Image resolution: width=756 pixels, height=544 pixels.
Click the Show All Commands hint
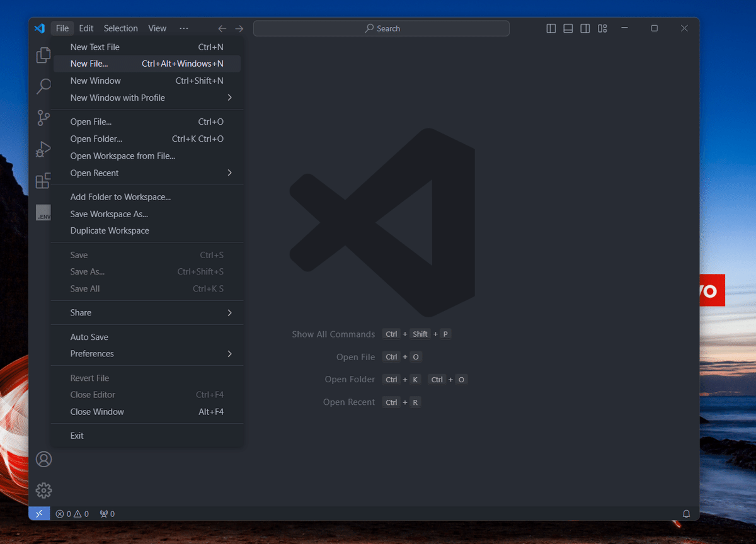pyautogui.click(x=333, y=334)
